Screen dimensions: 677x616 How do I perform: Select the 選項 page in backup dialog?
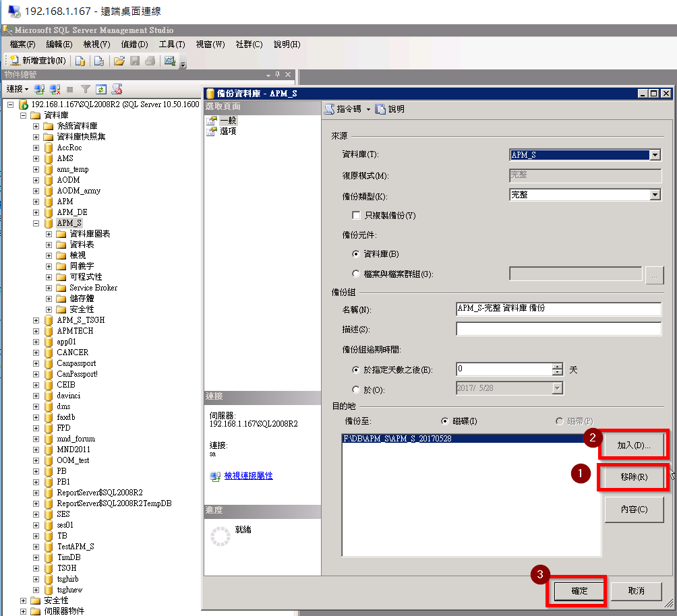point(228,131)
